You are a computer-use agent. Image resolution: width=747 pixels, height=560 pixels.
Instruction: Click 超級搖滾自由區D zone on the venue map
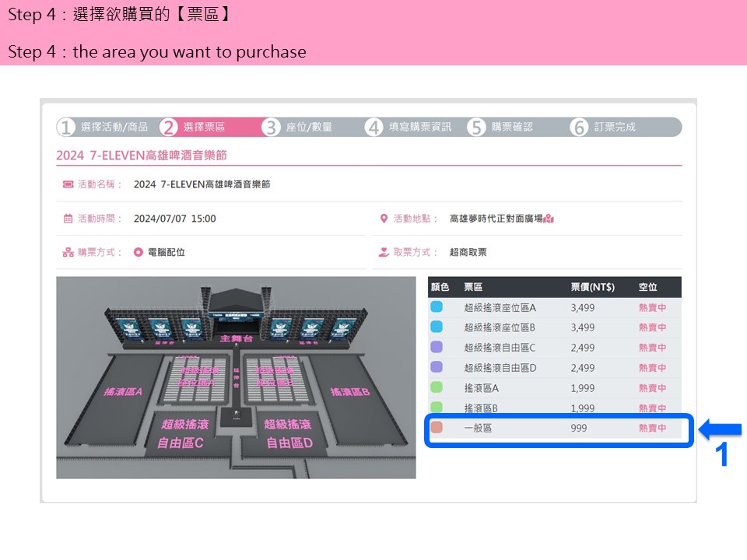(289, 434)
